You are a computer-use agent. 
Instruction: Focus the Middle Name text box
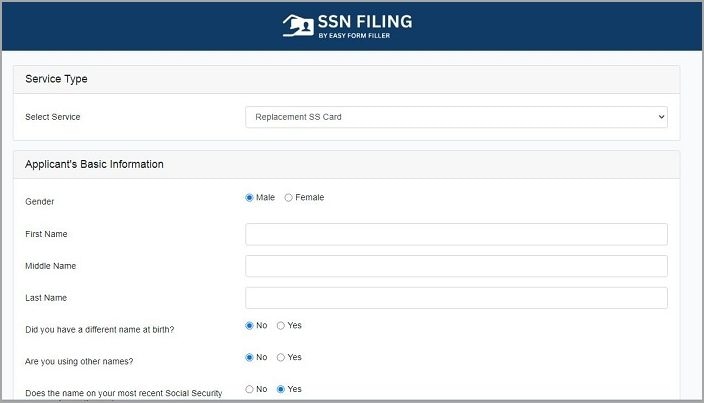click(x=456, y=266)
